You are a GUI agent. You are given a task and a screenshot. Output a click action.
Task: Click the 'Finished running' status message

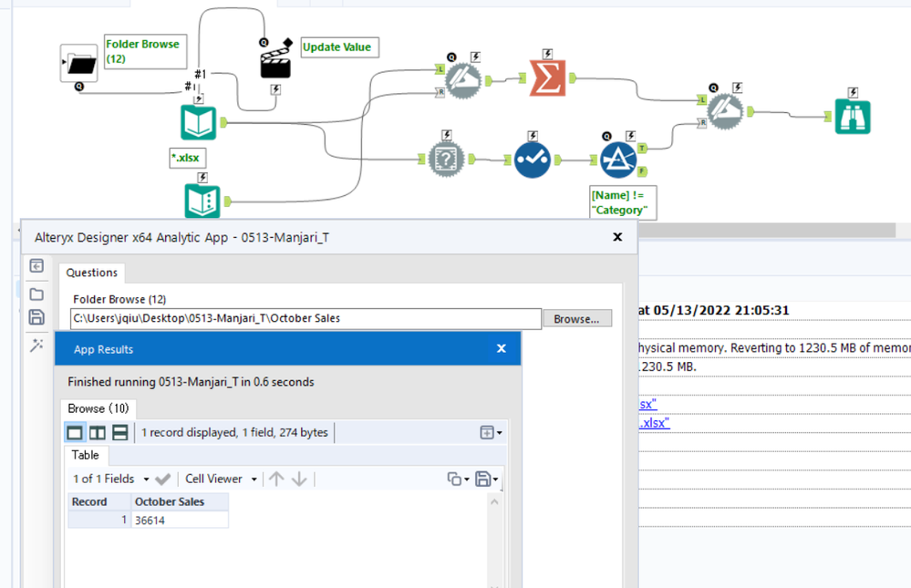pos(192,382)
